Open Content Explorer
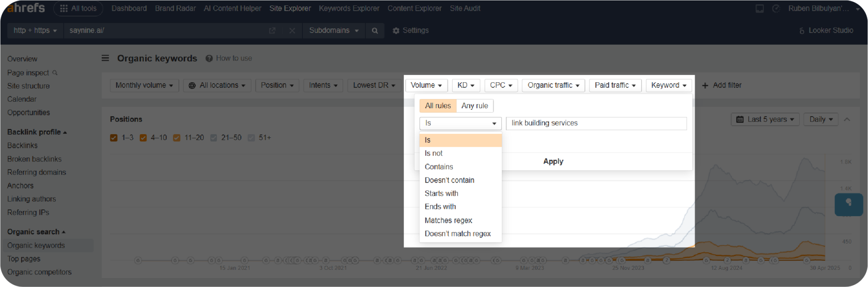868x287 pixels. click(x=414, y=9)
